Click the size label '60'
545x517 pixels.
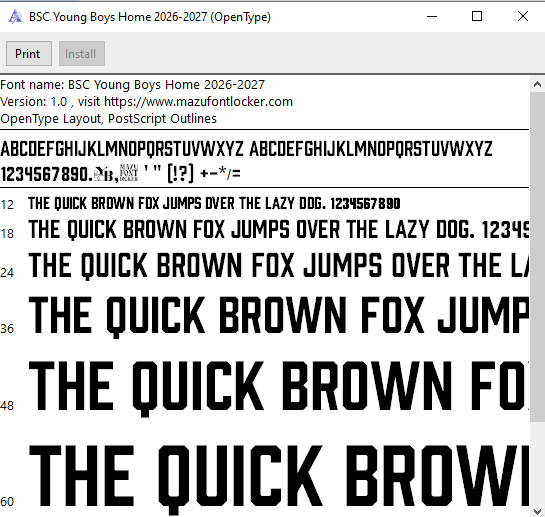pos(7,502)
